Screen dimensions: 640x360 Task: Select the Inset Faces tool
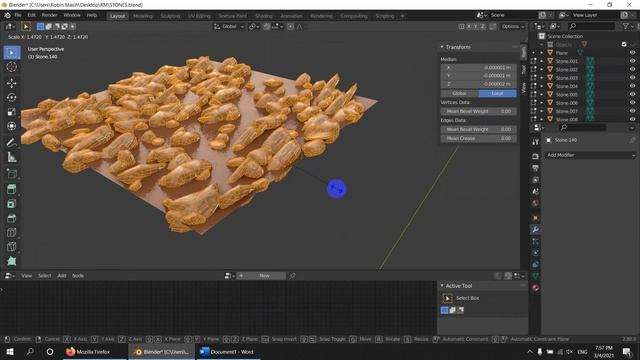pos(12,204)
